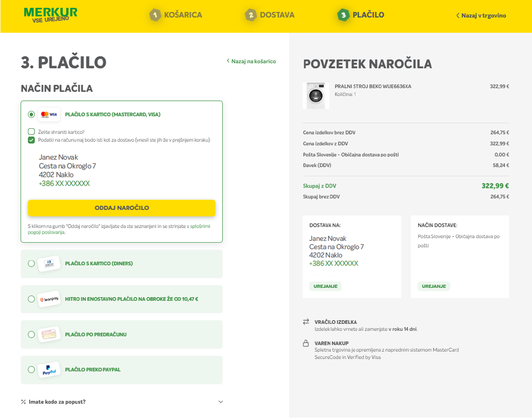Image resolution: width=532 pixels, height=418 pixels.
Task: Go to step 2 Dostava
Action: click(x=270, y=15)
